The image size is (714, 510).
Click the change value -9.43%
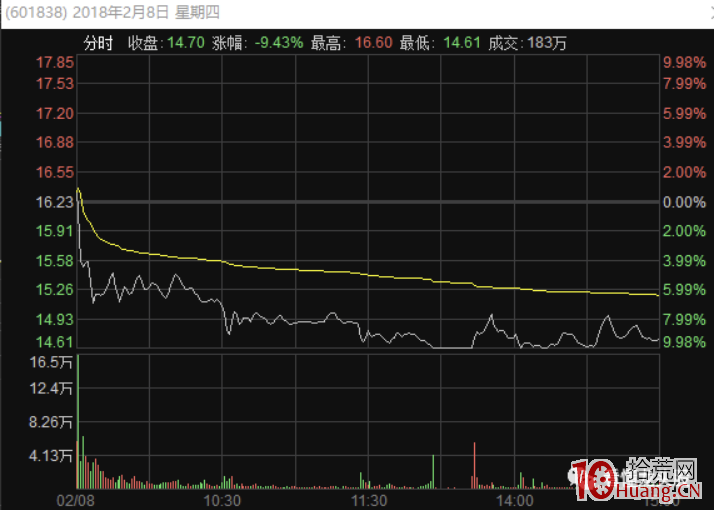279,43
